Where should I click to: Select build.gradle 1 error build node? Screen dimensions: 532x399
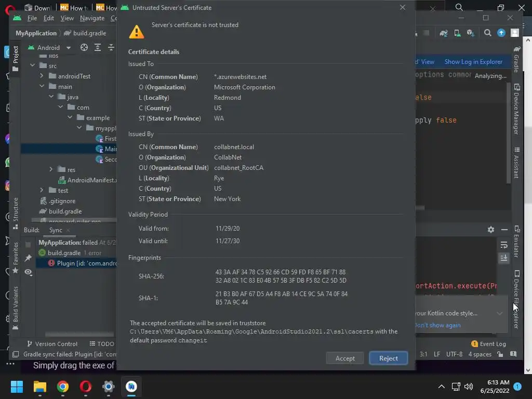click(70, 253)
